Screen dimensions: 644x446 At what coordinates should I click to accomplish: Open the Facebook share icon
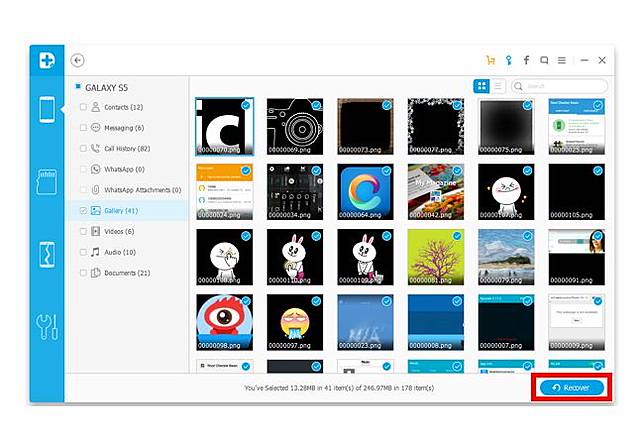(x=526, y=60)
